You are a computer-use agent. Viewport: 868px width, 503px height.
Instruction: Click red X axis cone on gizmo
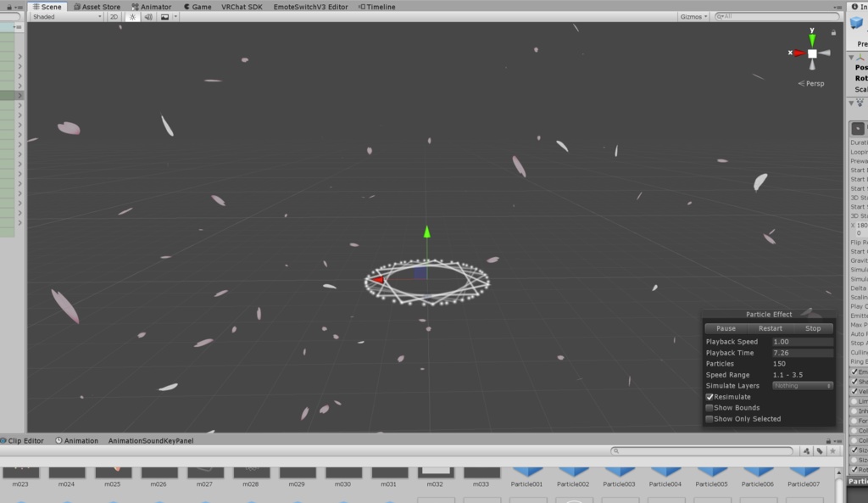(799, 53)
